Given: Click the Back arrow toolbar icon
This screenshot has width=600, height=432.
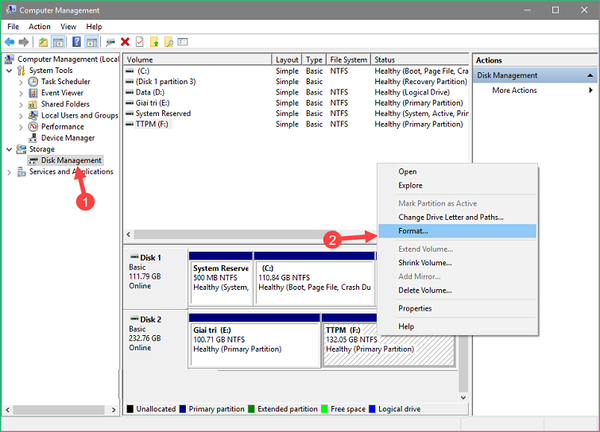Looking at the screenshot, I should click(10, 42).
